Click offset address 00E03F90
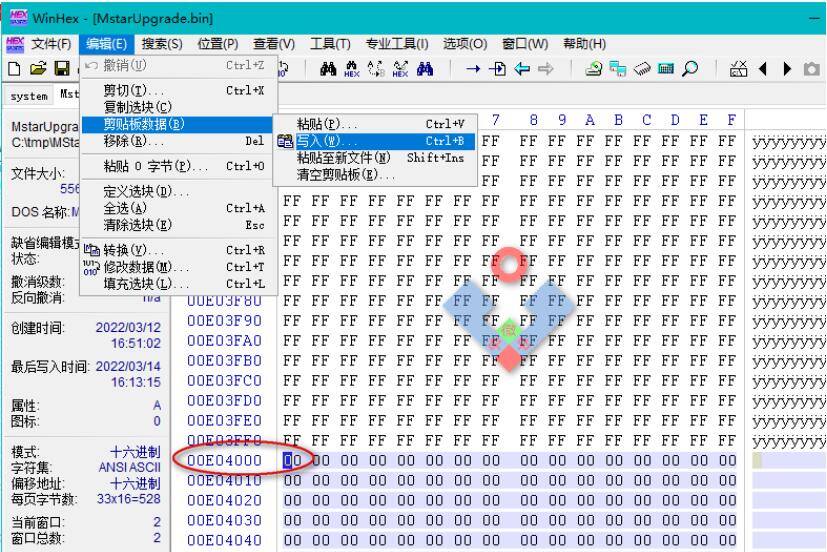The width and height of the screenshot is (827, 552). coord(224,321)
